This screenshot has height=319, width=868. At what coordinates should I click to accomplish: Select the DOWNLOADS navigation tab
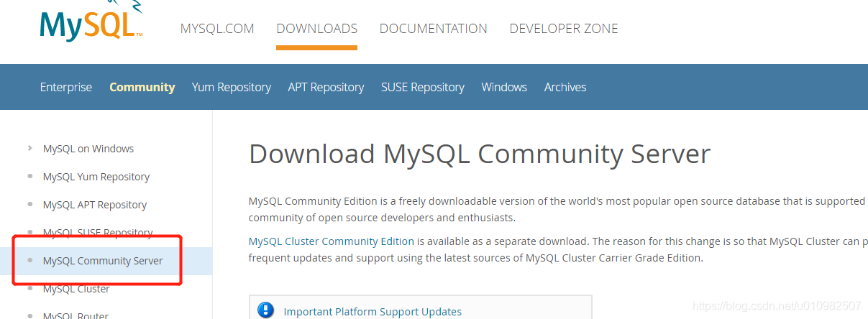pyautogui.click(x=316, y=29)
